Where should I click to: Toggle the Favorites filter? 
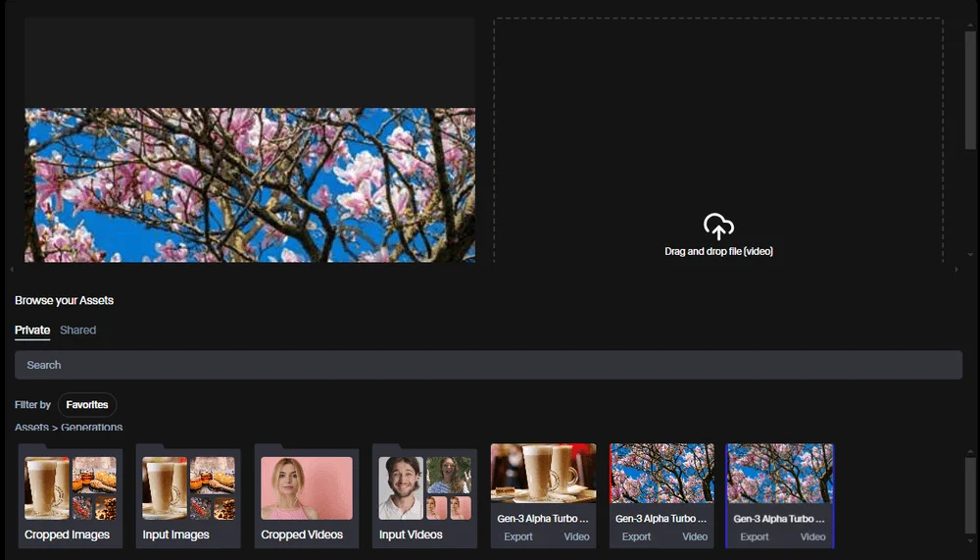coord(87,404)
